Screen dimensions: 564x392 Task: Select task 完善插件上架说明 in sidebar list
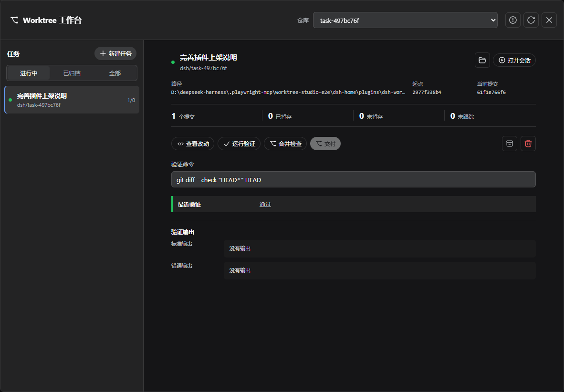point(72,100)
